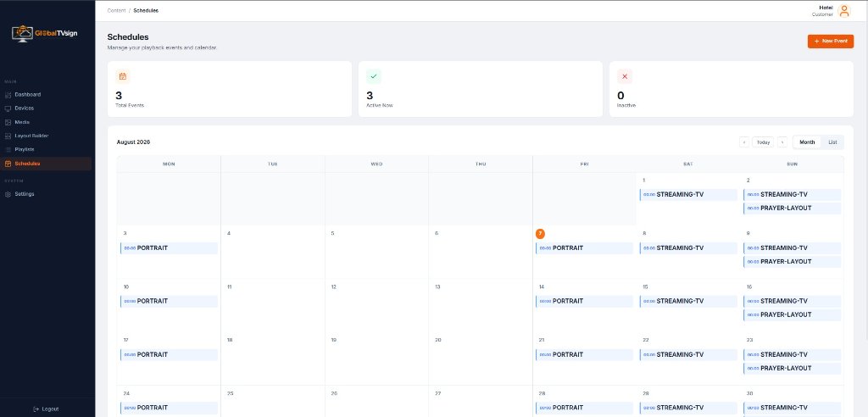Click the Hotel Customer account name
The height and width of the screenshot is (417, 868).
tap(822, 10)
